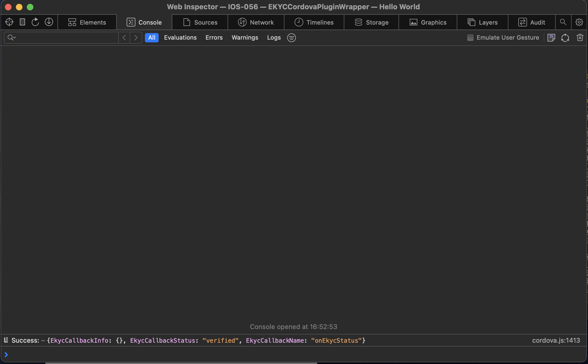Screen dimensions: 588x364
Task: Clear console log with trash icon
Action: [580, 38]
